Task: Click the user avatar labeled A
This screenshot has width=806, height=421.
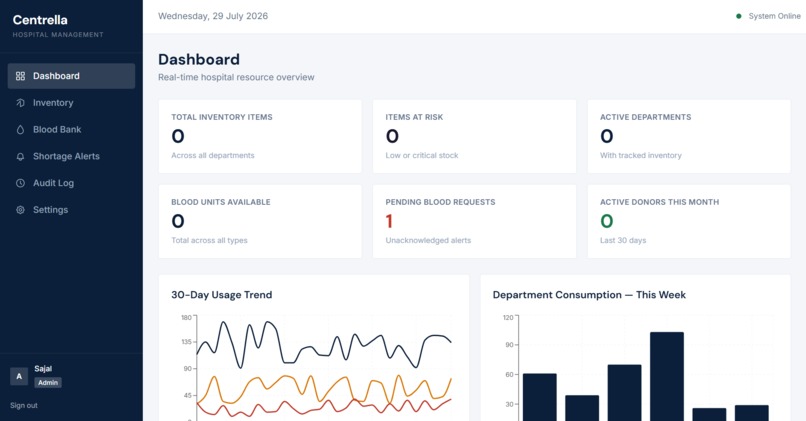Action: [19, 376]
